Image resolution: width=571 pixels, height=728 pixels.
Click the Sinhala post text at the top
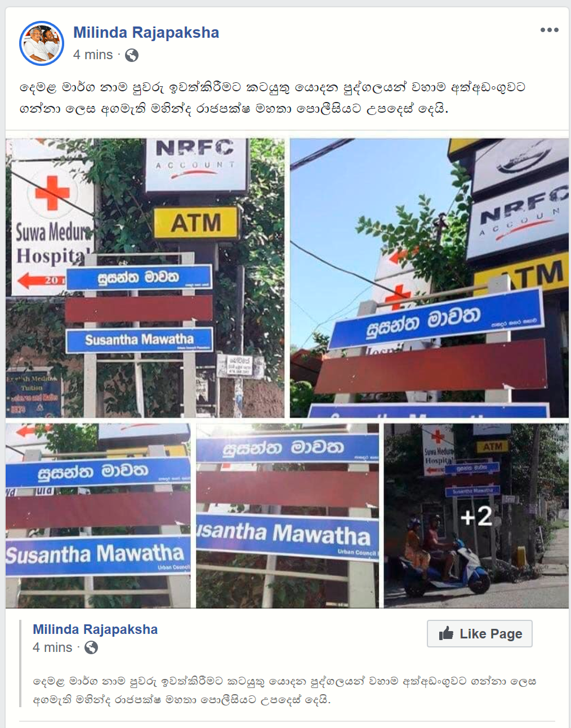click(x=273, y=98)
